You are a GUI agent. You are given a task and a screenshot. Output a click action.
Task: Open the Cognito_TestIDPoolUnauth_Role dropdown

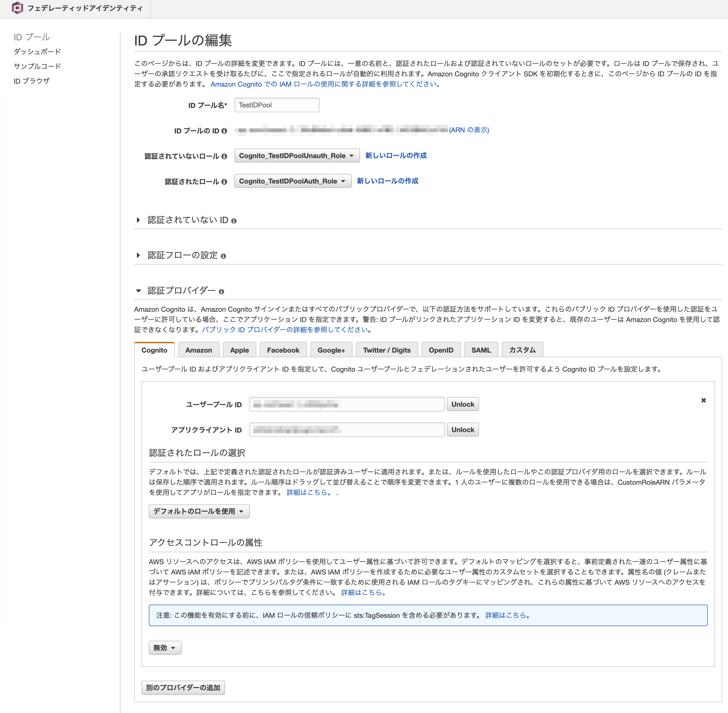pos(297,155)
